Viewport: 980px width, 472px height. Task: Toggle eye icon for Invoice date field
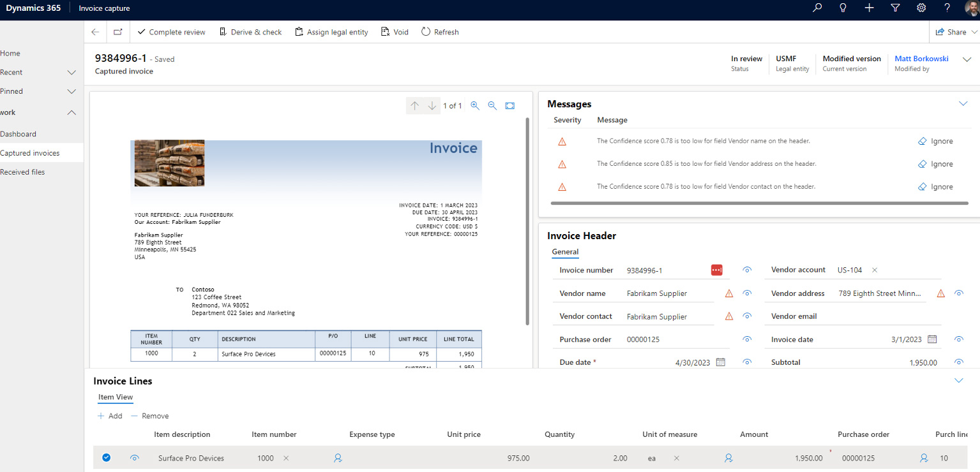pos(958,339)
